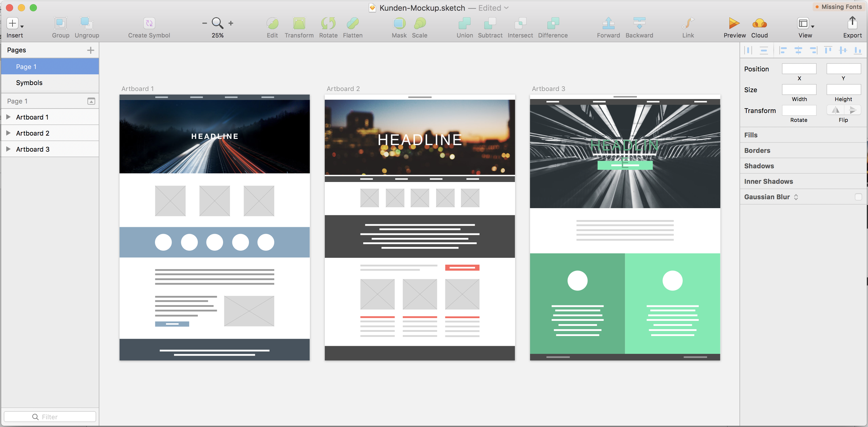Click the flip horizontal button
Image resolution: width=868 pixels, height=427 pixels.
(x=835, y=110)
